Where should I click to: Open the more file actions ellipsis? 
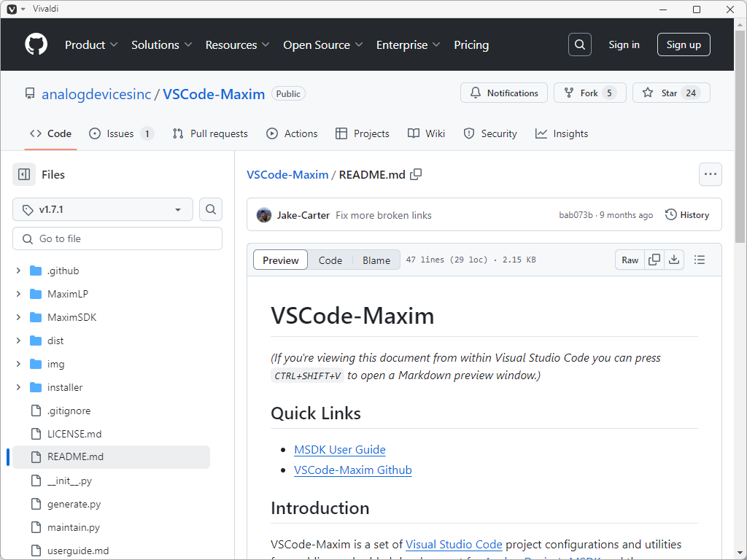pos(711,174)
